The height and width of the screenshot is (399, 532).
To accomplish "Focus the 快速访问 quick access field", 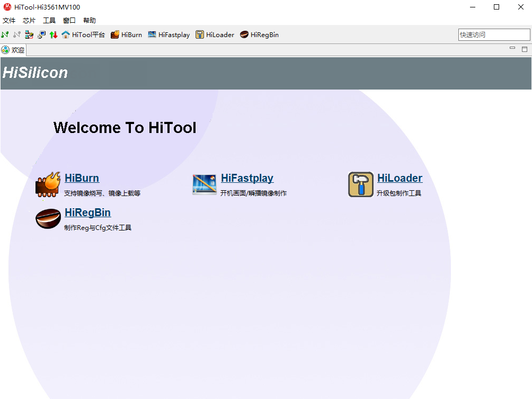I will (493, 34).
